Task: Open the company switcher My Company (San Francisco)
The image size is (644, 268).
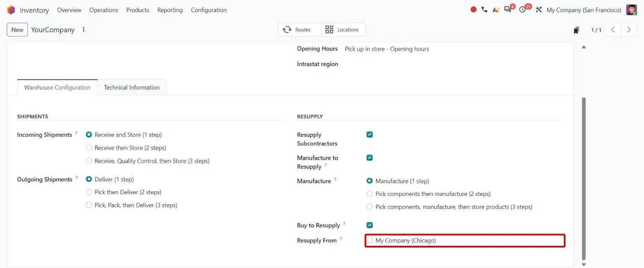Action: coord(584,10)
